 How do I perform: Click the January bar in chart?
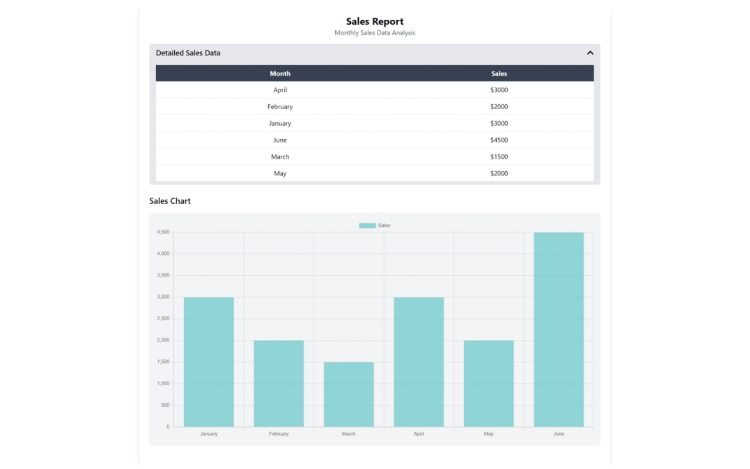click(209, 362)
